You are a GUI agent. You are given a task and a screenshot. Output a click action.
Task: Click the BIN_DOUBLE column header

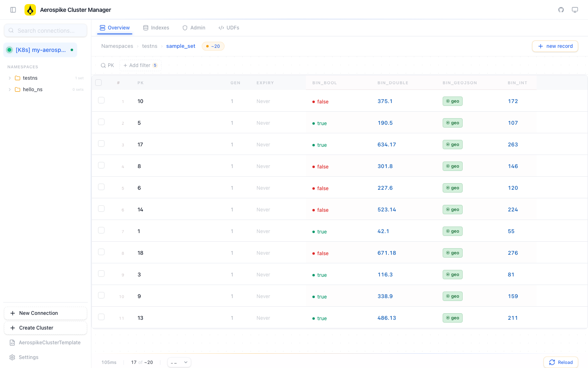[x=393, y=83]
